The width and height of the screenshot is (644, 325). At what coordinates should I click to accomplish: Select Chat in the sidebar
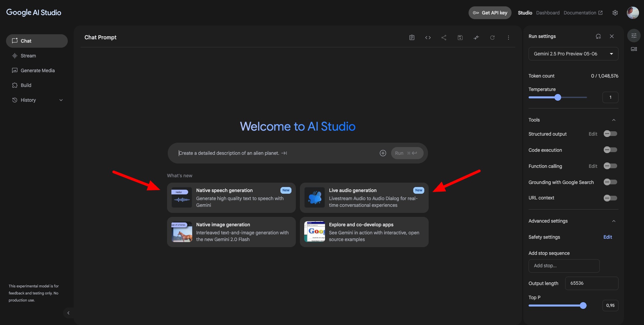click(x=37, y=41)
